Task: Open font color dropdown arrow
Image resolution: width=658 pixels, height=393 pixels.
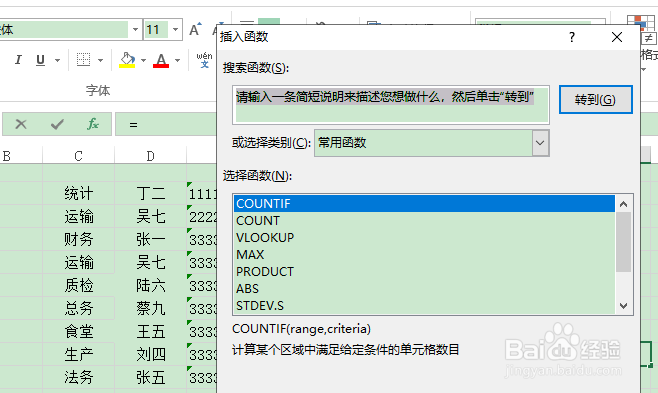Action: point(178,60)
